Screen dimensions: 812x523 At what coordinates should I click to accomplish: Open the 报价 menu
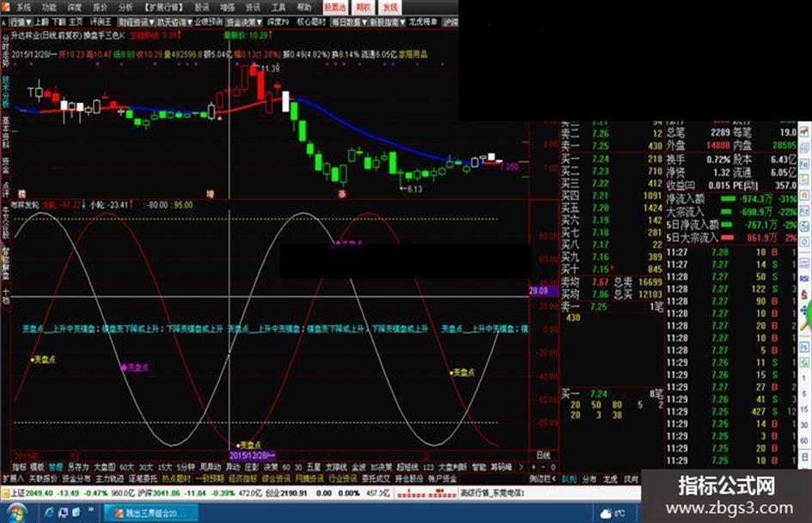[x=100, y=7]
